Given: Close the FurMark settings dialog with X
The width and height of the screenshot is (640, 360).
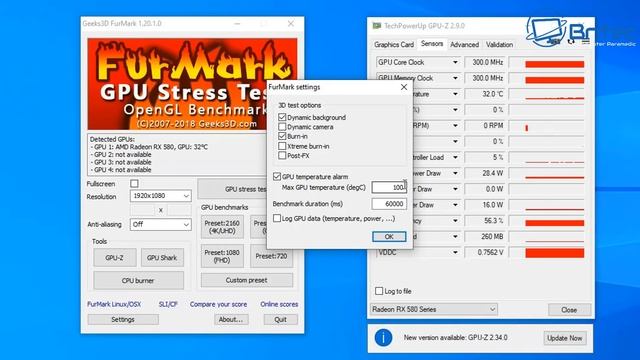Looking at the screenshot, I should pos(404,87).
